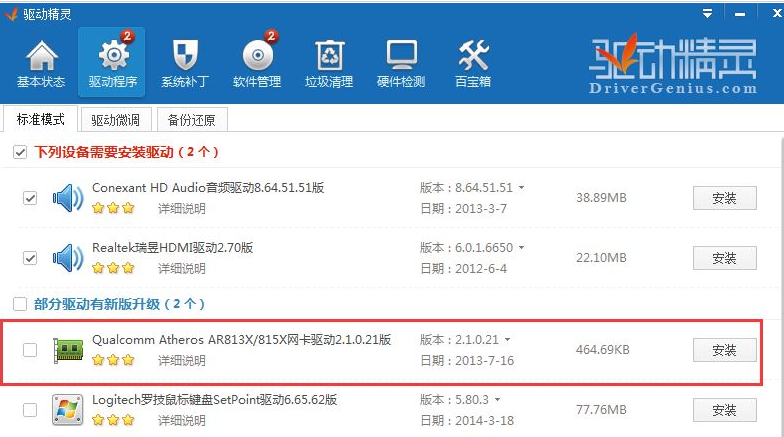The image size is (784, 437).
Task: Expand version dropdown next to 5.80.3
Action: pos(498,400)
